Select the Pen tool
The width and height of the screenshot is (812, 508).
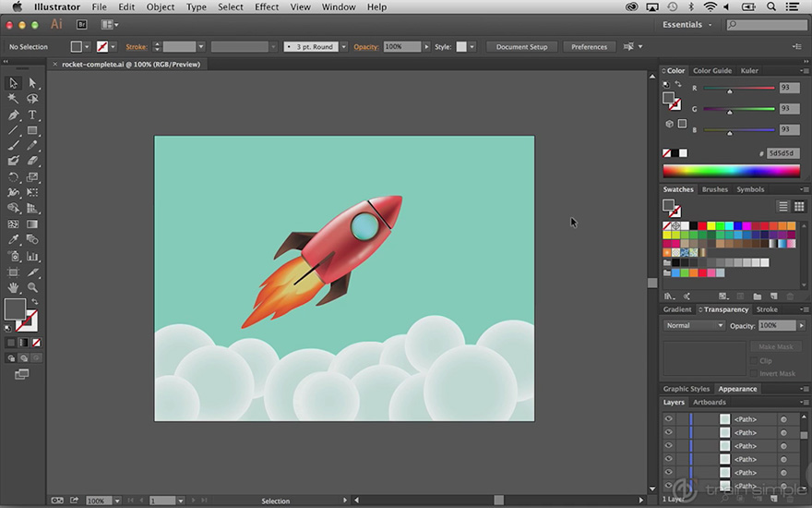[x=13, y=115]
